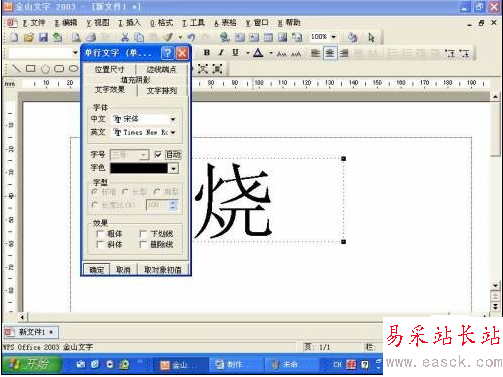Click the Print icon in toolbar

[x=91, y=37]
